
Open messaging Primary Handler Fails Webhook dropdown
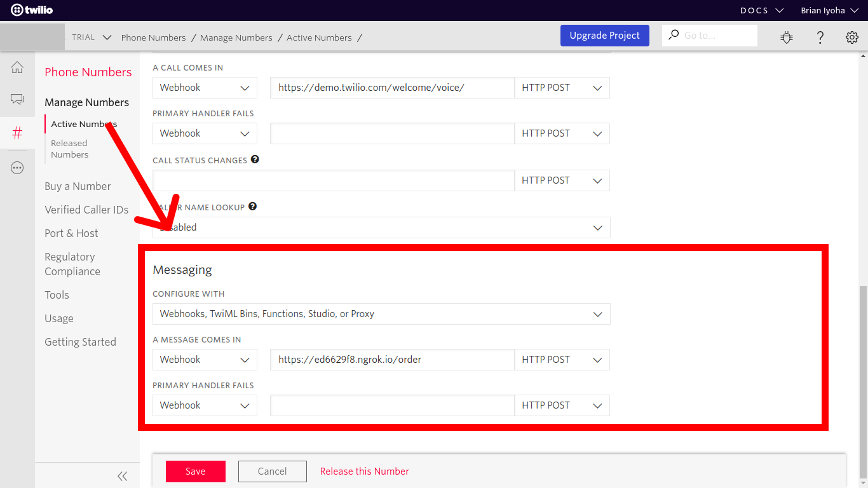pos(205,405)
